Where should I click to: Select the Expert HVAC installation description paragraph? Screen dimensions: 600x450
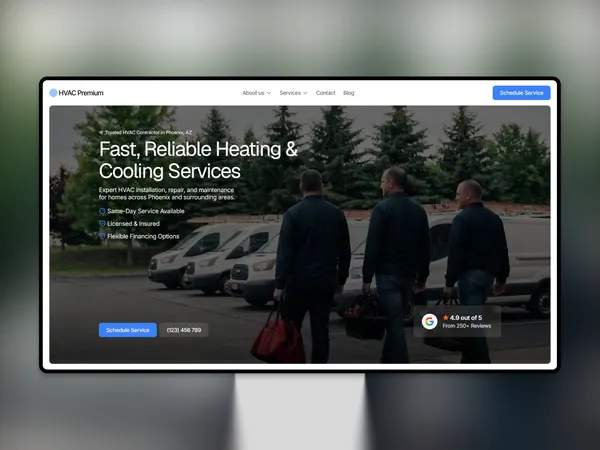[x=167, y=194]
